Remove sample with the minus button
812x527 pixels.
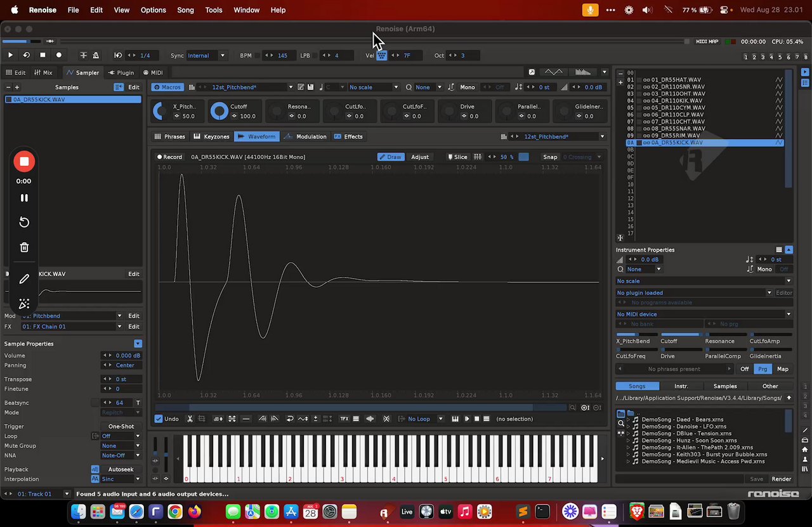coord(8,88)
